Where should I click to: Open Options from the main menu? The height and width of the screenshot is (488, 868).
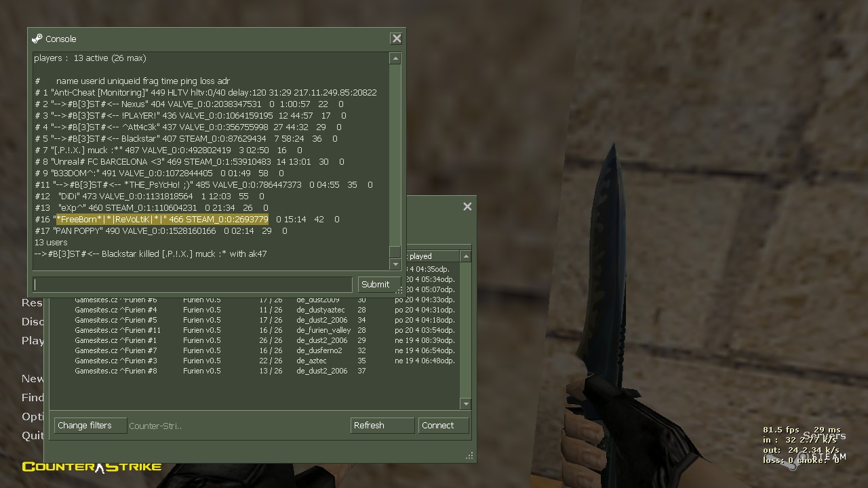tap(33, 416)
